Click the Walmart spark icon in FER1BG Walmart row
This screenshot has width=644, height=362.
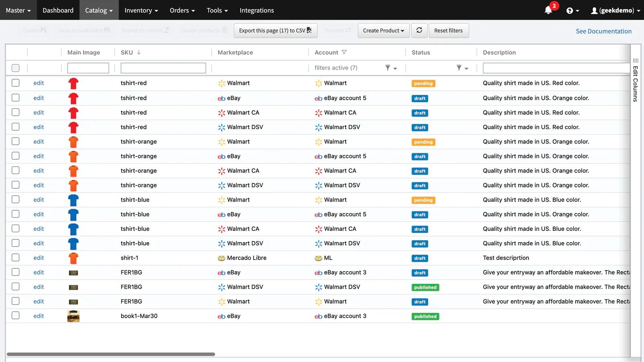point(221,302)
